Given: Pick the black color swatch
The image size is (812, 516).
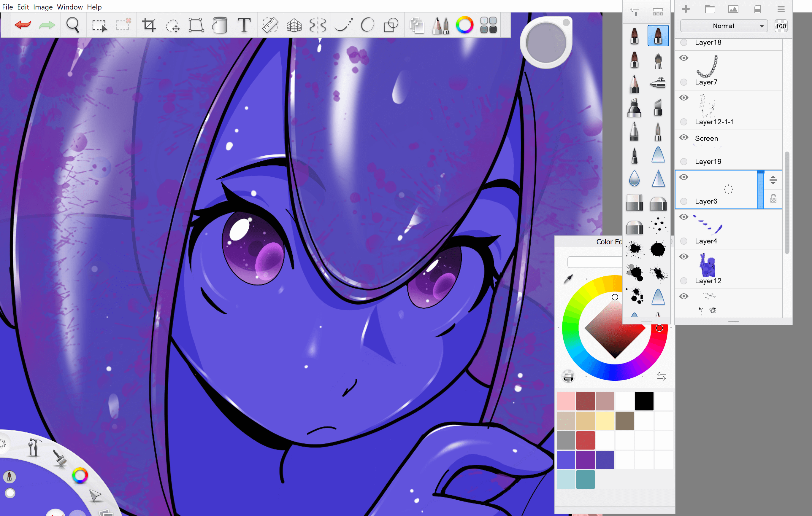Looking at the screenshot, I should click(x=644, y=401).
